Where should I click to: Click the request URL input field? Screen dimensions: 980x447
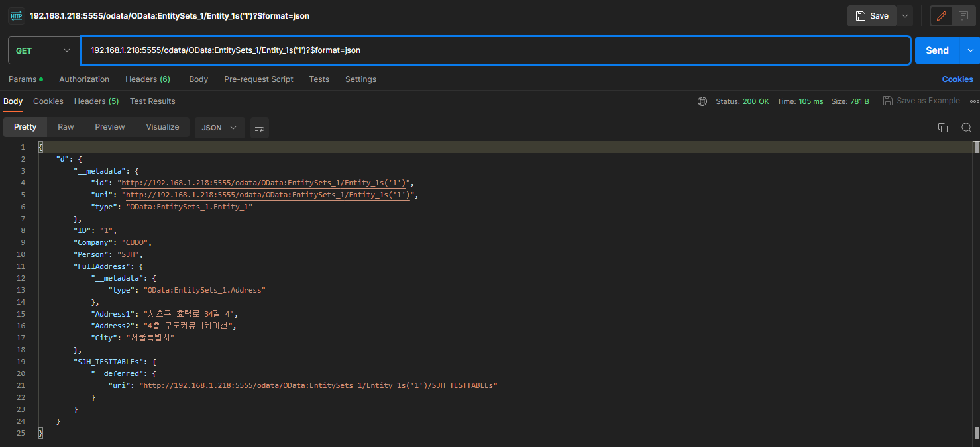(x=496, y=50)
